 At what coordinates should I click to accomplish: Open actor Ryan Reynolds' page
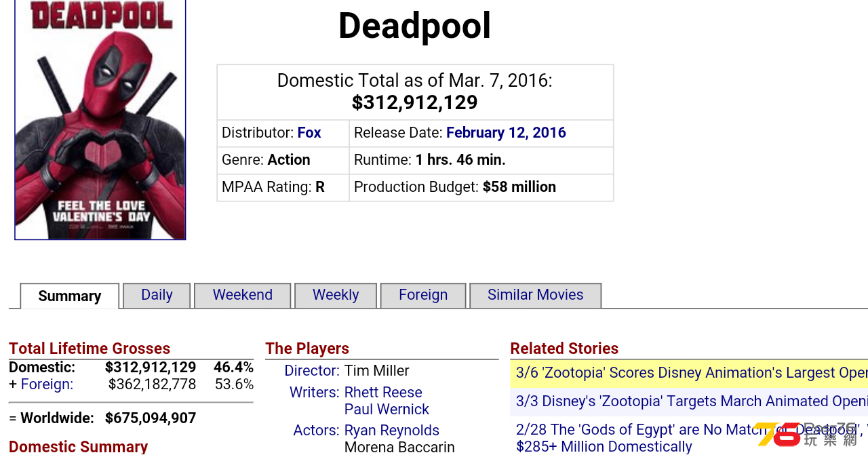pos(392,431)
